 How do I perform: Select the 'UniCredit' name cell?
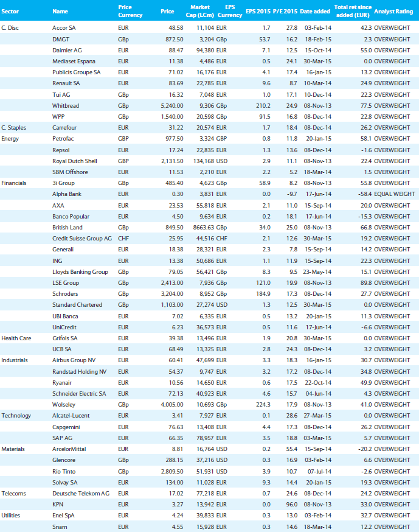click(64, 327)
